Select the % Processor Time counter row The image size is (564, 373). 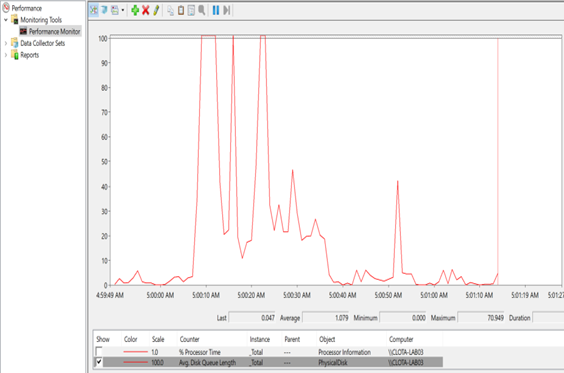[268, 352]
